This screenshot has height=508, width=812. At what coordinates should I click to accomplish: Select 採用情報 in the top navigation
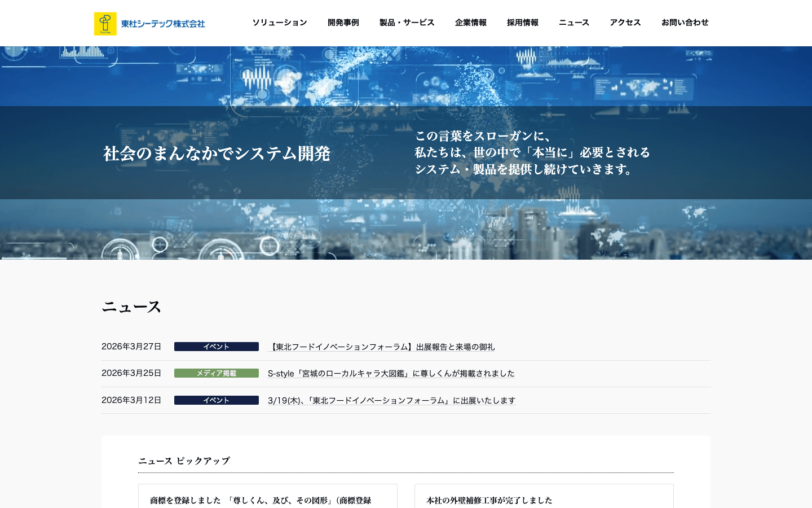(523, 23)
